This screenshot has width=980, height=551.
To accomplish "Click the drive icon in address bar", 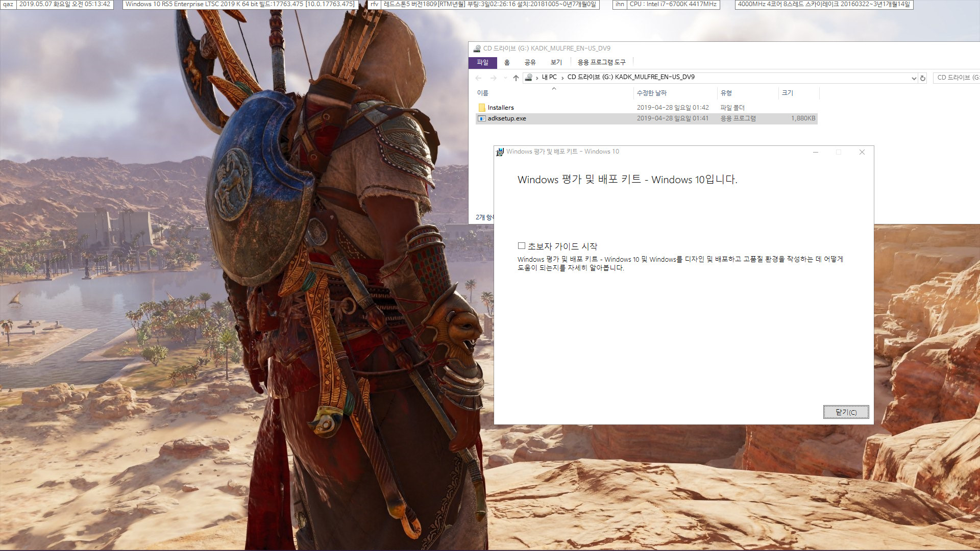I will [x=529, y=78].
